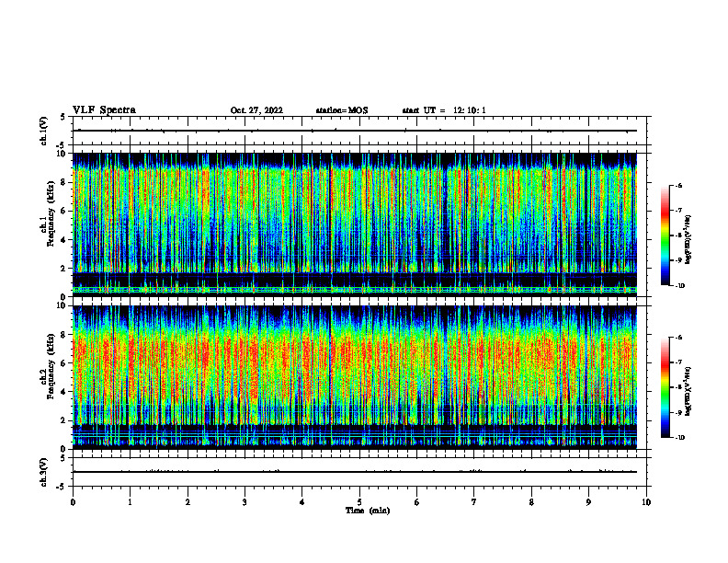Click the ch.2 "Frequency (kHz)" axis label
The height and width of the screenshot is (563, 728).
pos(51,365)
